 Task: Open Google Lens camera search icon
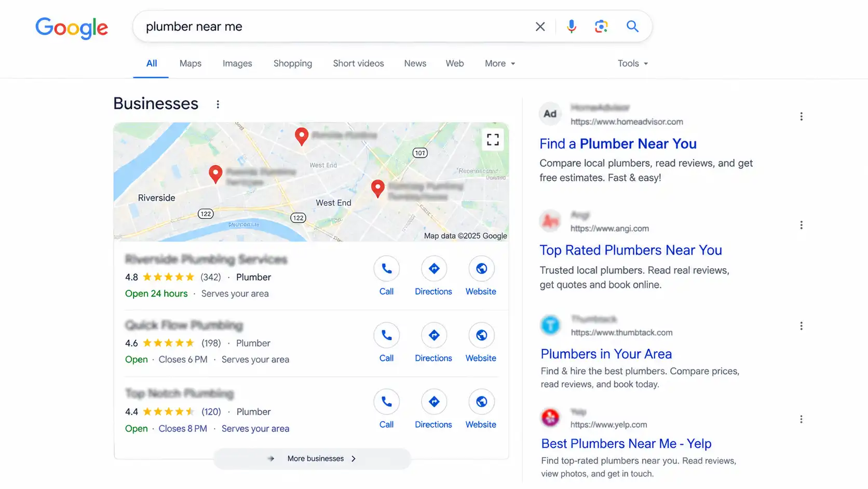(601, 27)
